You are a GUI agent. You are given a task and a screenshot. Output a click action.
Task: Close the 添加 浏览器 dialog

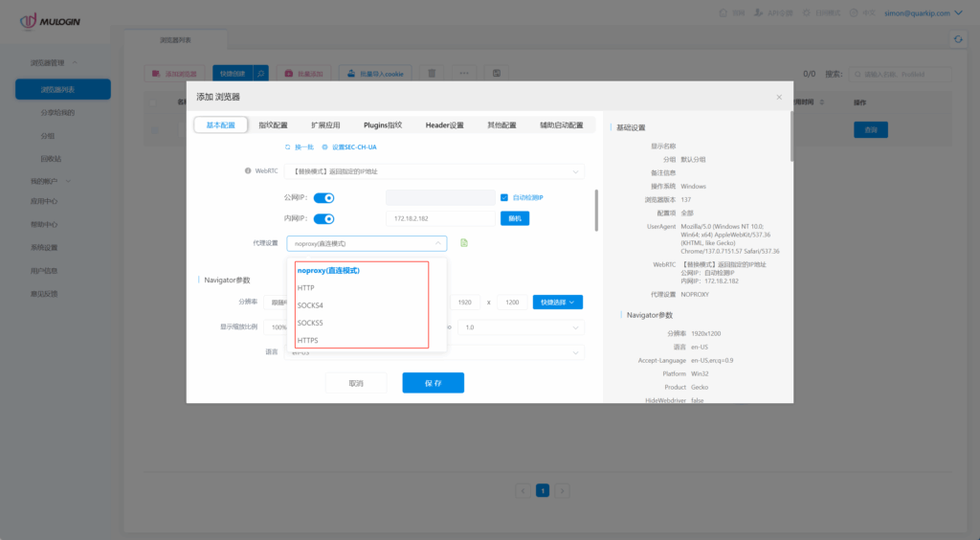[x=779, y=97]
